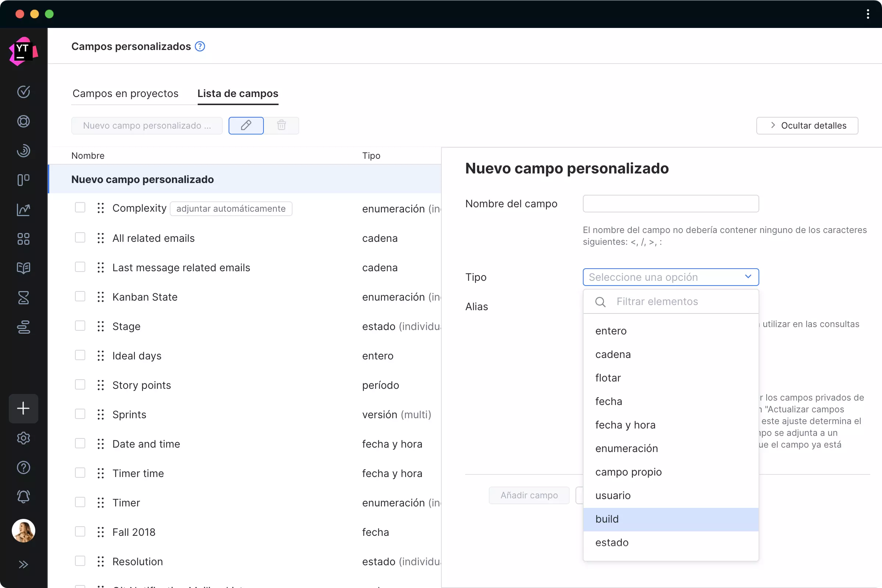The width and height of the screenshot is (882, 588).
Task: Click the help question mark next to title
Action: 200,47
